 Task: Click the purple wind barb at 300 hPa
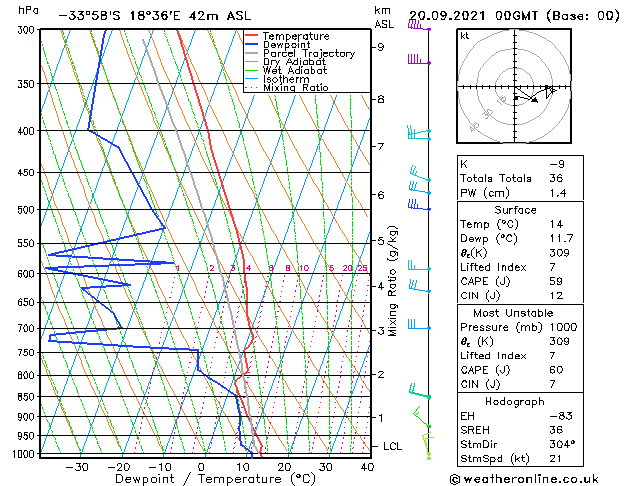[419, 25]
